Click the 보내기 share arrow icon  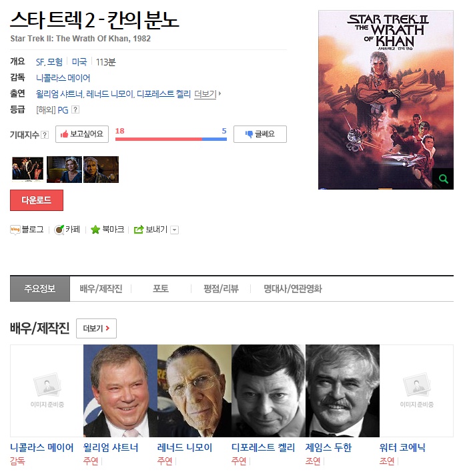tap(139, 230)
